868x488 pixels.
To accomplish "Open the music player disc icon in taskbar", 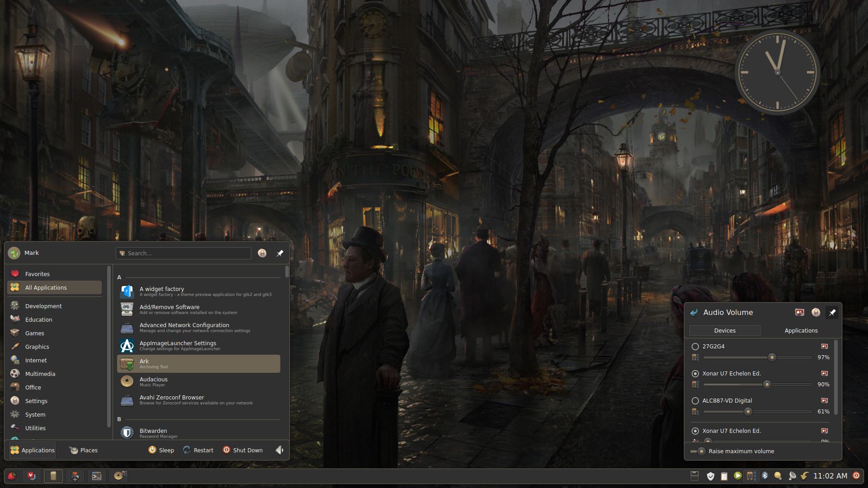I will pos(119,476).
